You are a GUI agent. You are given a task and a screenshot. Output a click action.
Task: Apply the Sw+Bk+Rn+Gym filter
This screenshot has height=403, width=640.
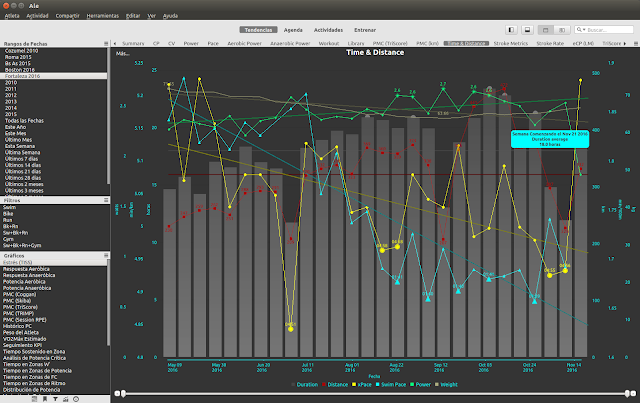coord(54,245)
